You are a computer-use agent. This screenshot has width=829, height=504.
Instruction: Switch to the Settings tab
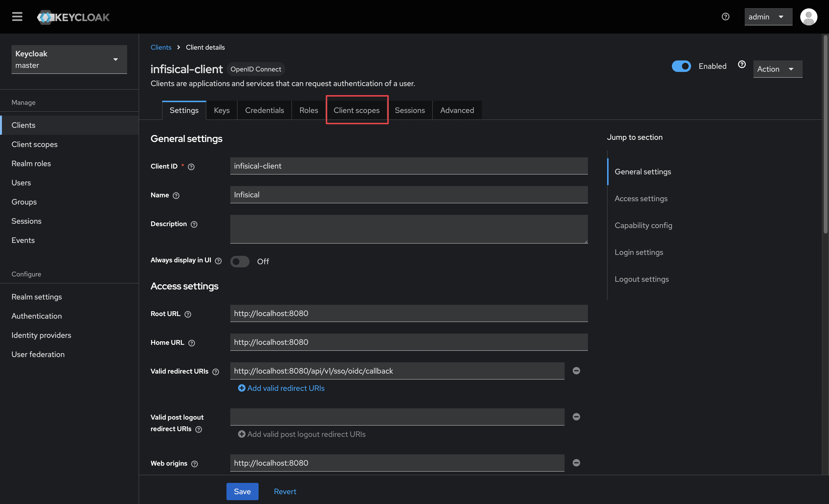[x=184, y=110]
